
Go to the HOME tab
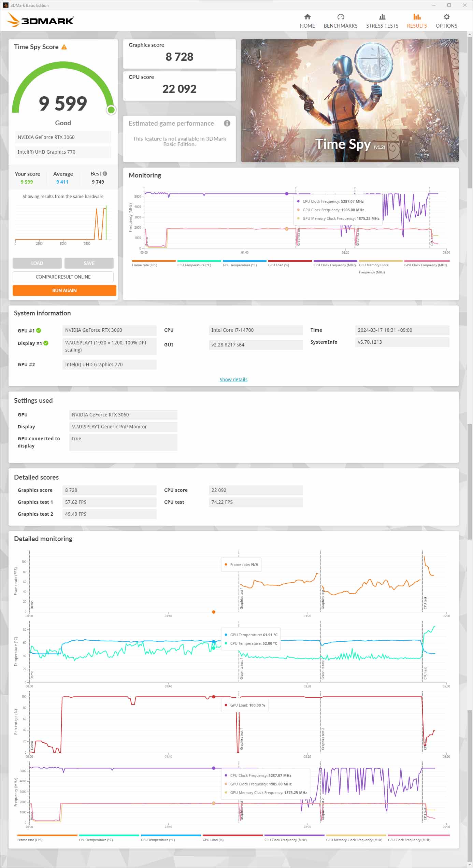tap(307, 21)
